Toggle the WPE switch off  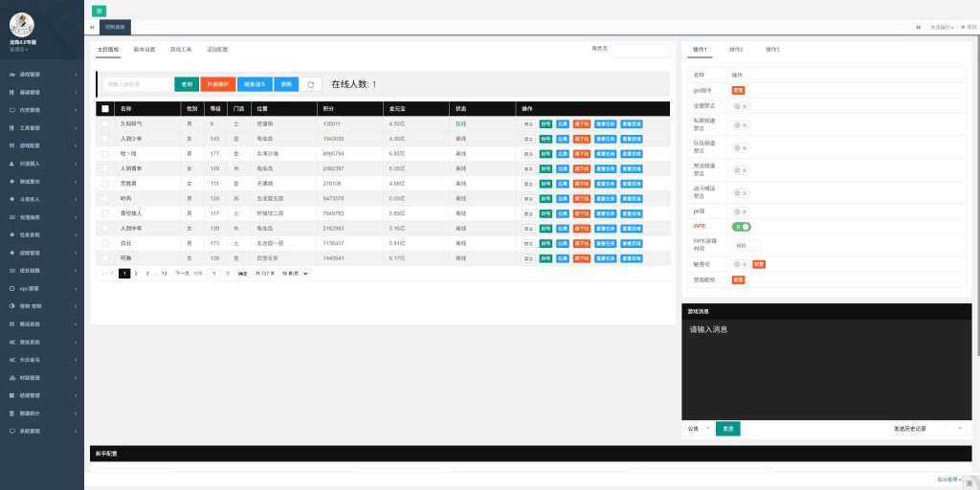point(741,227)
